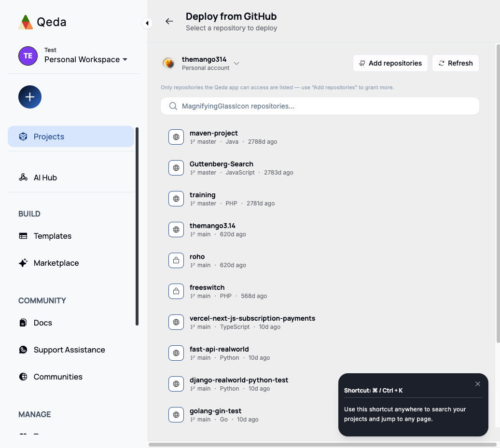Click "Personal account" text
This screenshot has height=448, width=500.
click(x=206, y=68)
